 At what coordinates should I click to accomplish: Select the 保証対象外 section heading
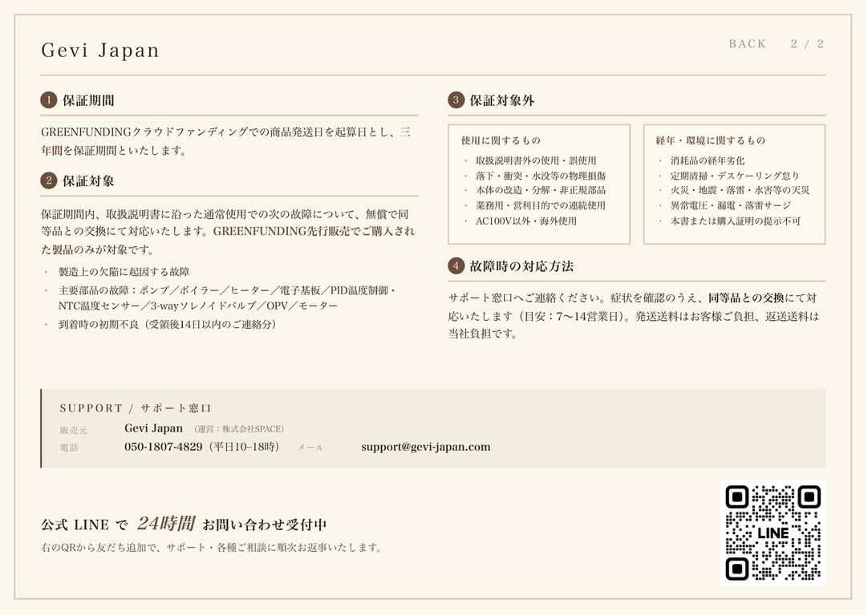click(x=502, y=101)
